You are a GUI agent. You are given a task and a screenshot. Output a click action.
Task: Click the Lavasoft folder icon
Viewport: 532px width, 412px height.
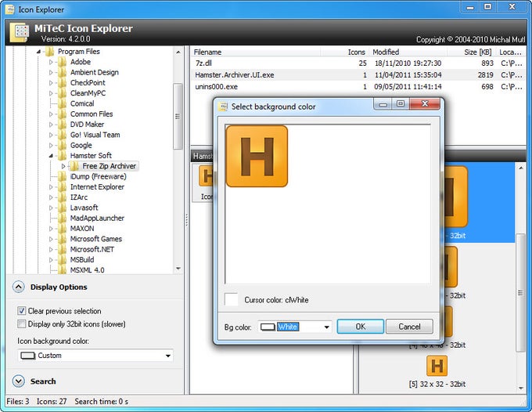click(x=62, y=208)
